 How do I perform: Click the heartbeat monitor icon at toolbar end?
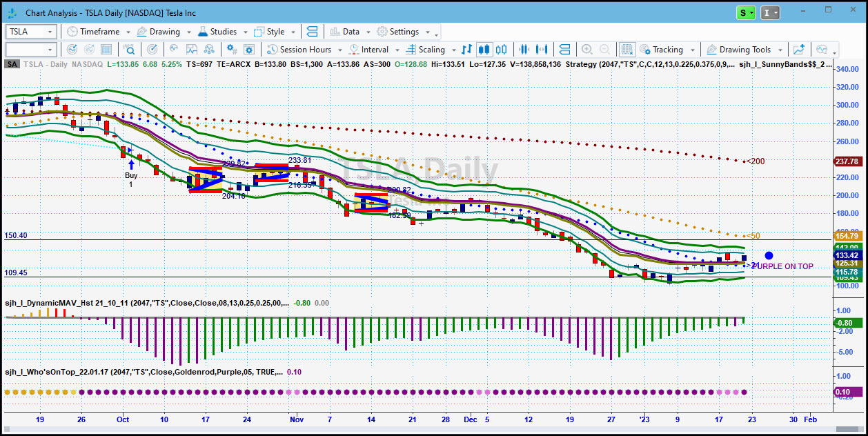[x=822, y=50]
